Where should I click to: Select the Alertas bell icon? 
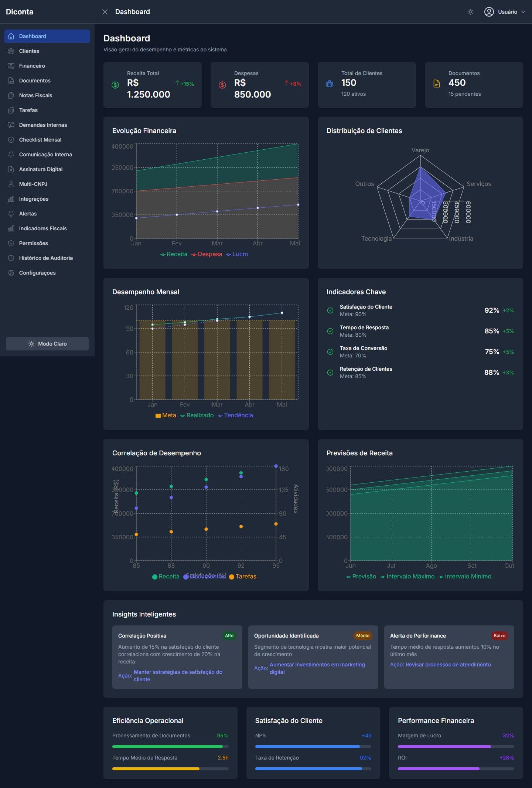11,214
